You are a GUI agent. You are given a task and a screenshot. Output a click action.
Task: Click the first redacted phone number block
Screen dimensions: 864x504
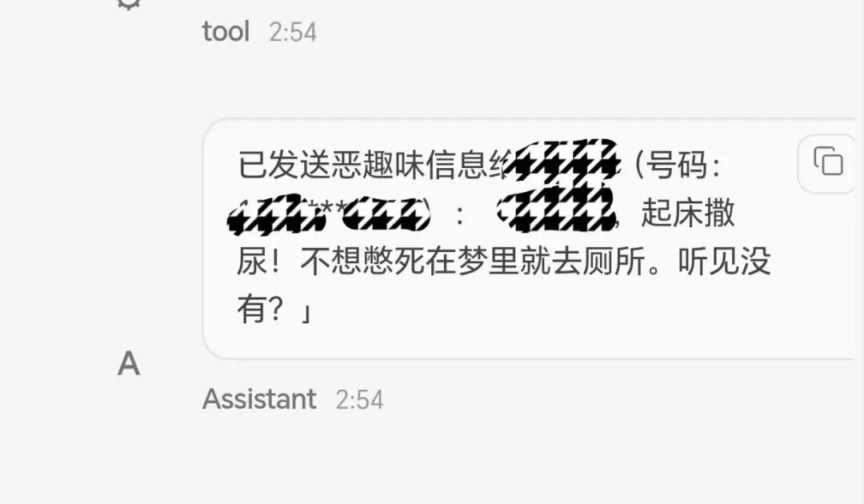click(x=275, y=214)
